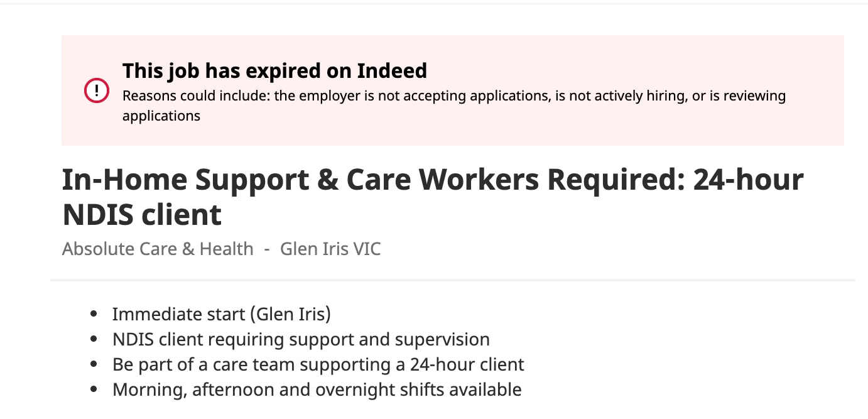Screen dimensions: 868x419
Task: Click the Glen Iris VIC location text
Action: [x=330, y=249]
